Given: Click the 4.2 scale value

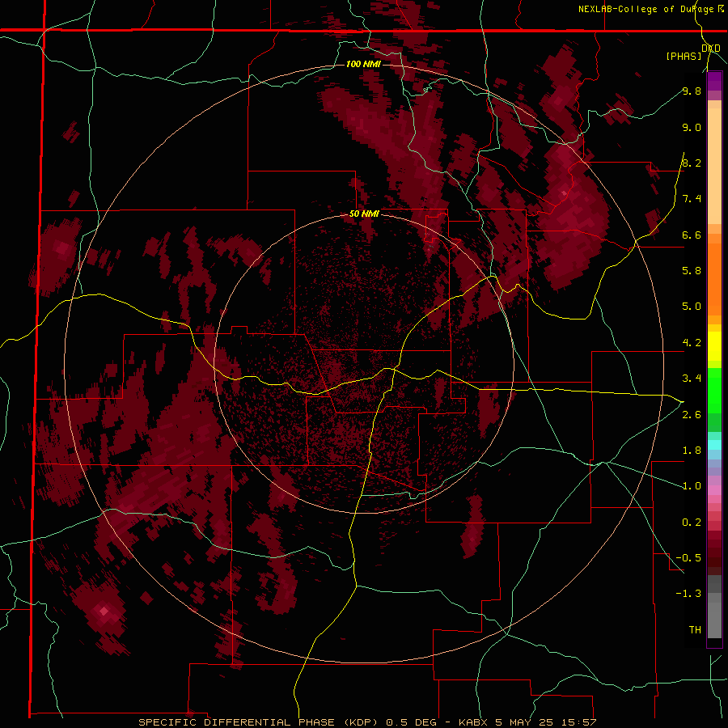Looking at the screenshot, I should click(x=692, y=343).
